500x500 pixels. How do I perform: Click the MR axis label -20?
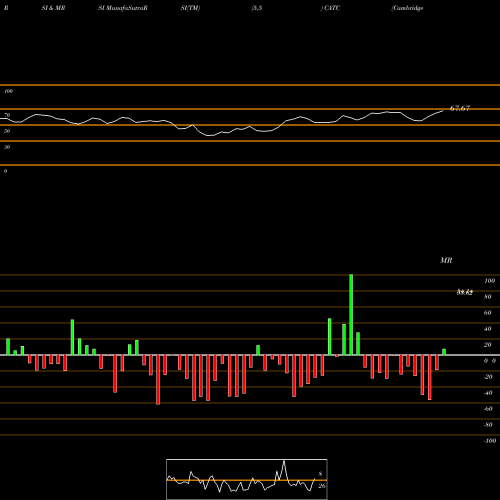(x=488, y=377)
